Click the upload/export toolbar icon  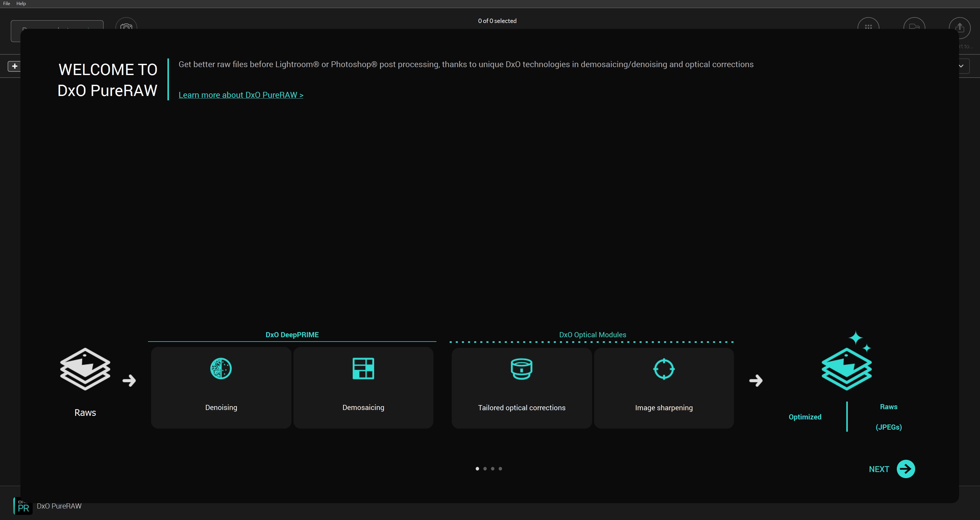pos(959,27)
